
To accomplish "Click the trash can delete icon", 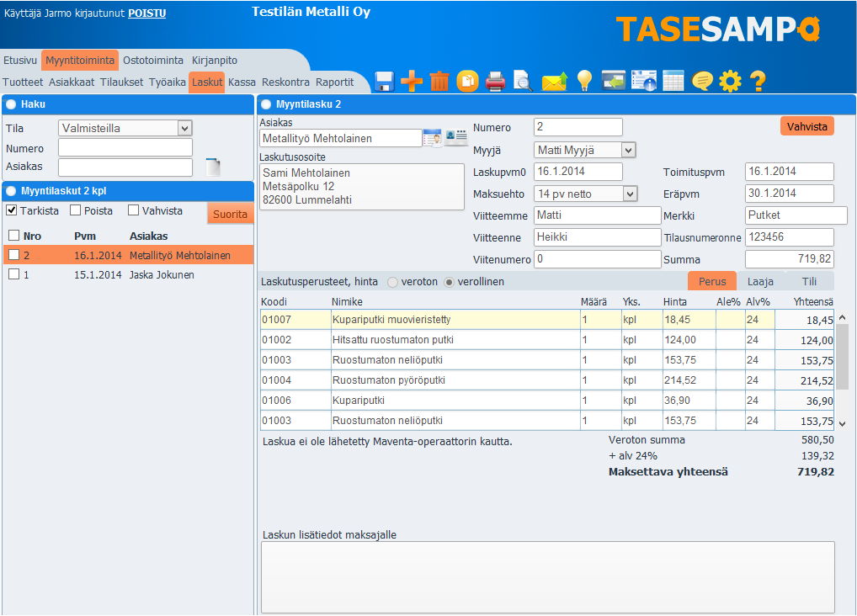I will coord(439,81).
